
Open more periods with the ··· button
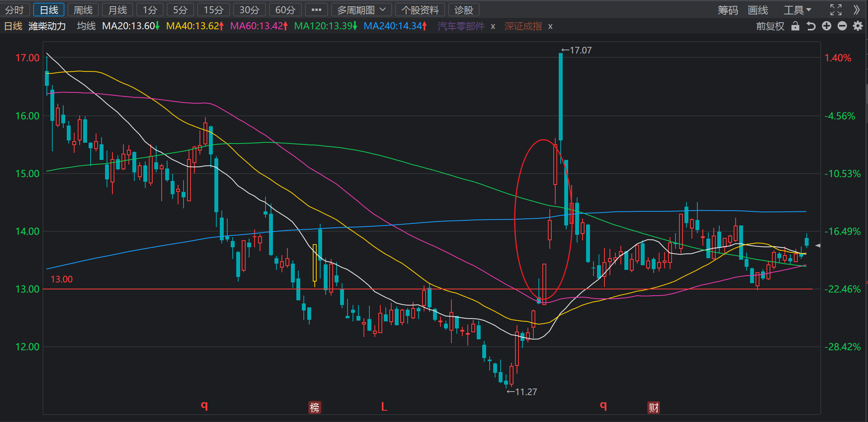pyautogui.click(x=316, y=10)
